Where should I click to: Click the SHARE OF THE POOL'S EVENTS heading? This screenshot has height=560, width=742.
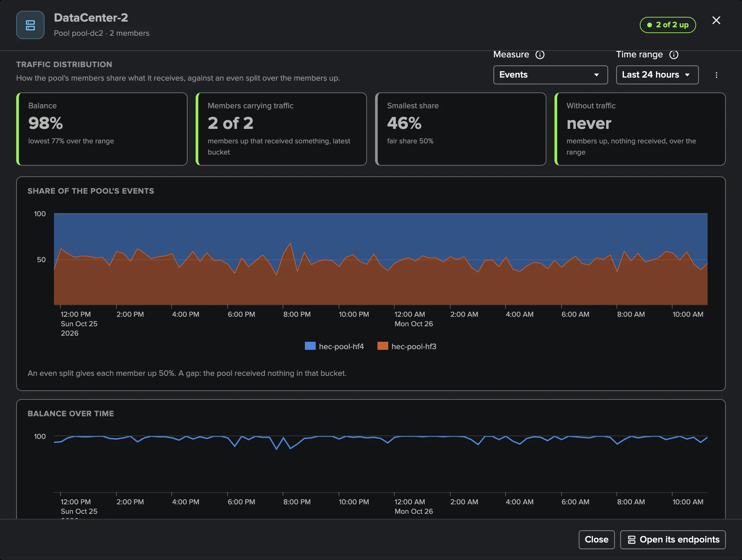91,191
